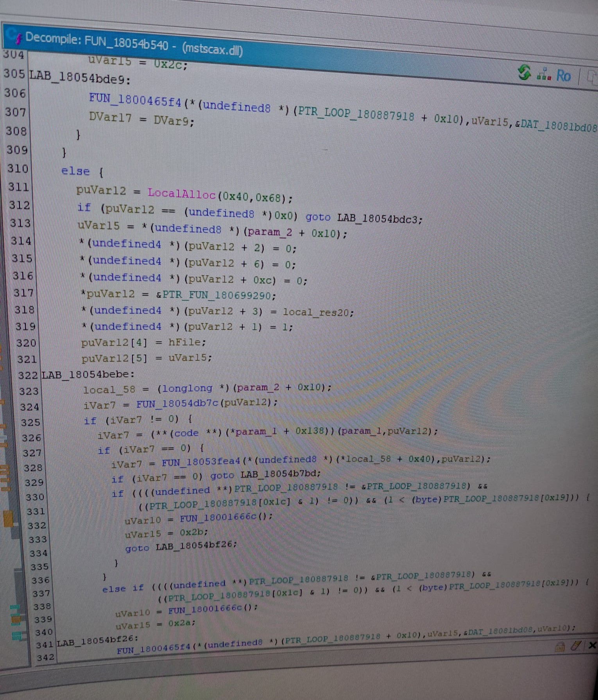Click line number 309
Viewport: 598px width, 700px height.
(x=17, y=150)
